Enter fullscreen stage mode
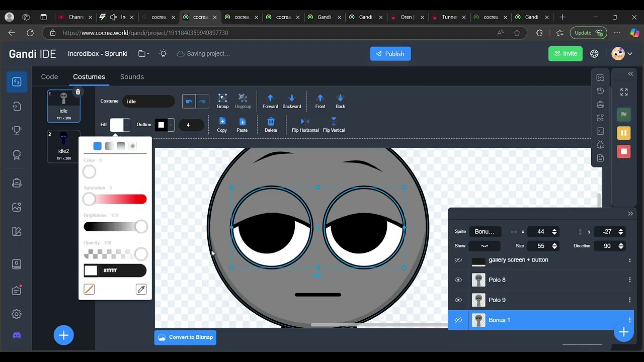 click(x=624, y=92)
